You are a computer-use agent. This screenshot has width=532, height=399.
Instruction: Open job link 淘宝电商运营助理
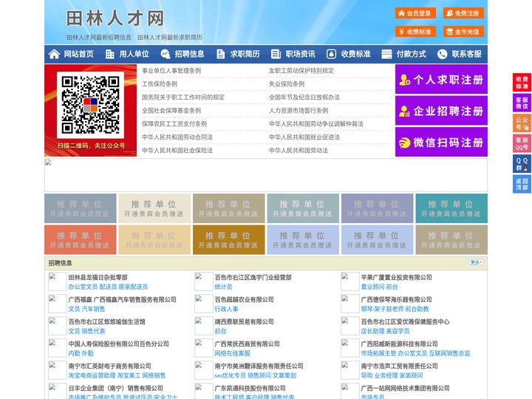[x=92, y=375]
